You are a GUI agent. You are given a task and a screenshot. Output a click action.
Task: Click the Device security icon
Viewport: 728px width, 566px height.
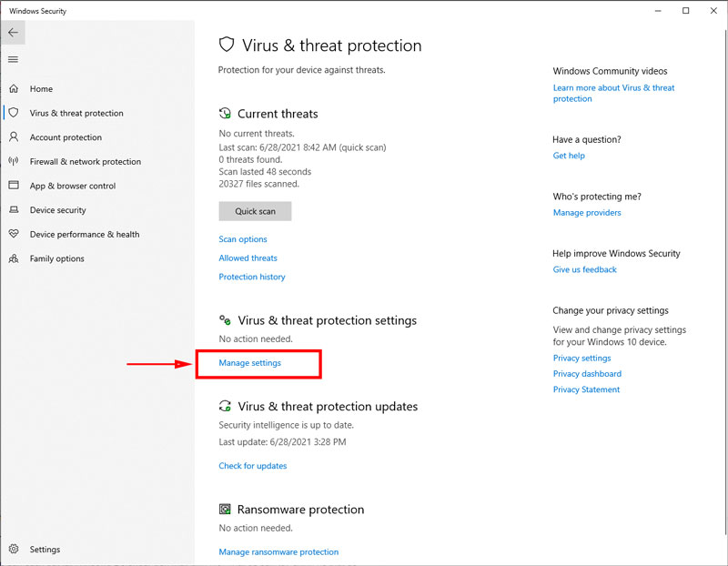point(13,210)
